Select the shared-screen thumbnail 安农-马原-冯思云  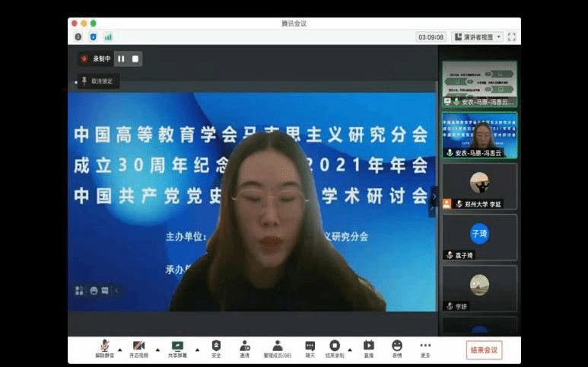pos(480,84)
